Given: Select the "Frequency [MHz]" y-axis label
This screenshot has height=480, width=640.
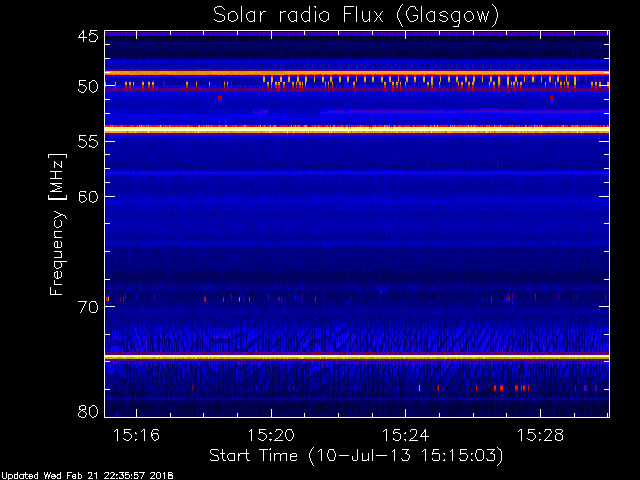Looking at the screenshot, I should click(x=59, y=223).
